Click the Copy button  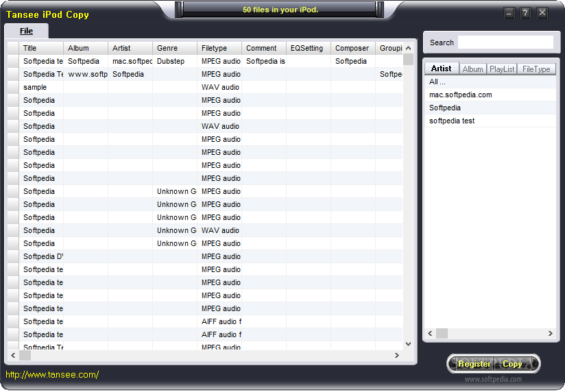tap(512, 364)
